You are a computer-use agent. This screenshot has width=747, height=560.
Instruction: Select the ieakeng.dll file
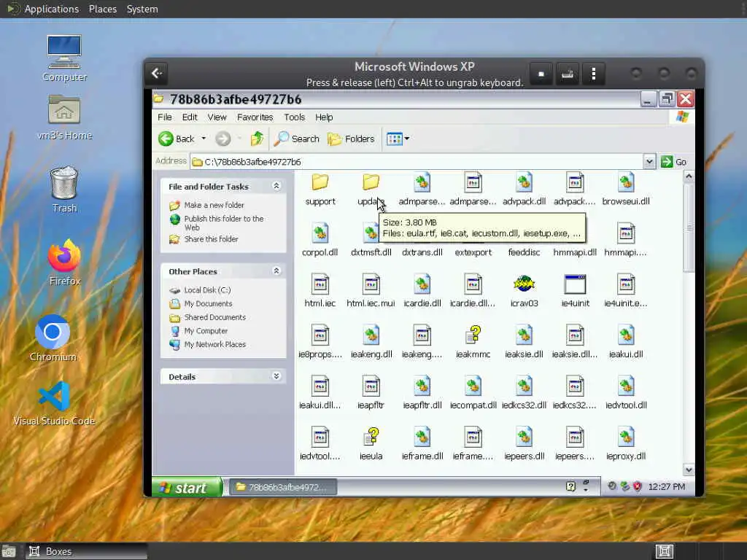tap(371, 342)
